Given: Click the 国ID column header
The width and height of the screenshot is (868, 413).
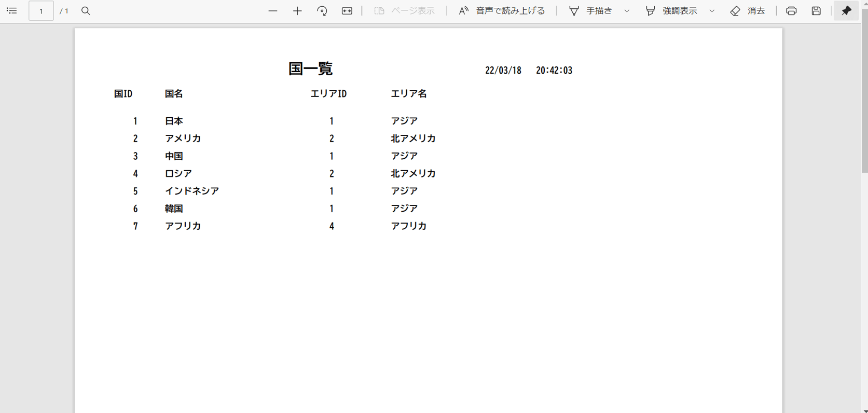Looking at the screenshot, I should [x=123, y=94].
